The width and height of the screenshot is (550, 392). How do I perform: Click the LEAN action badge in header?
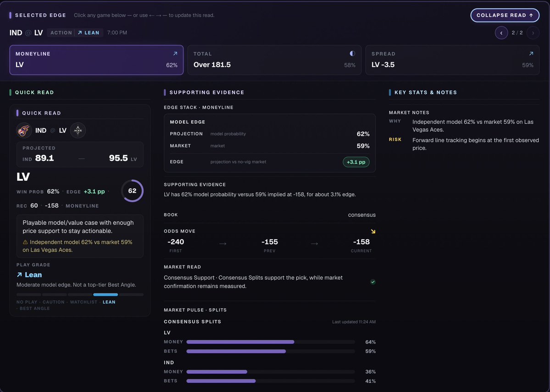89,33
